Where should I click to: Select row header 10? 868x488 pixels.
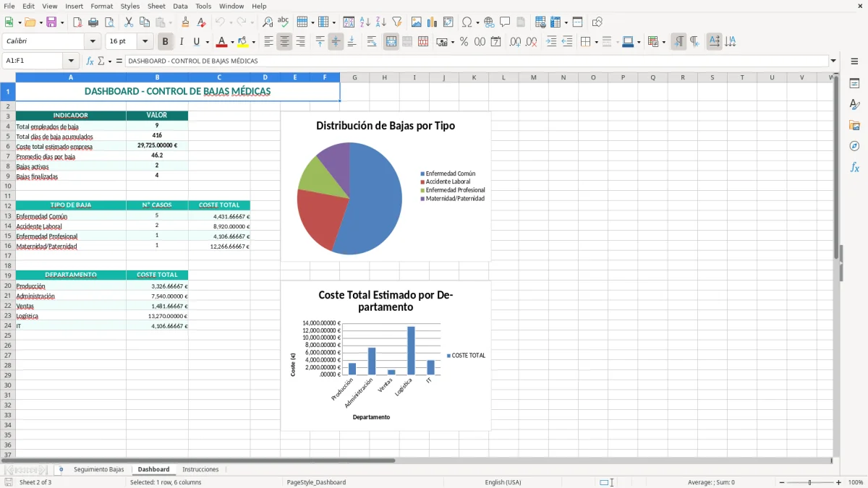(x=7, y=186)
